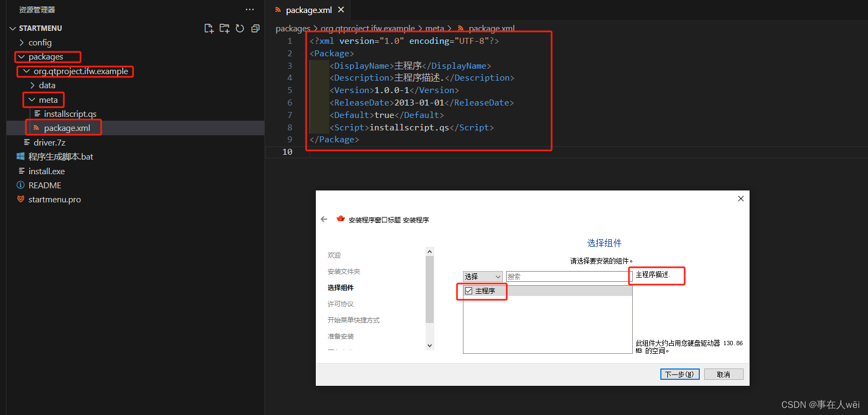Click the back arrow in installer dialog
This screenshot has height=415, width=868.
[x=324, y=219]
